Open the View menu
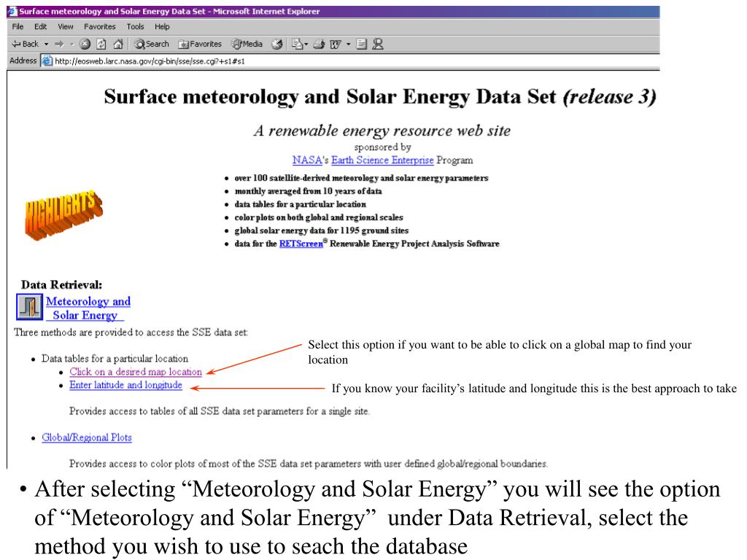Screen dimensions: 747x560 65,27
